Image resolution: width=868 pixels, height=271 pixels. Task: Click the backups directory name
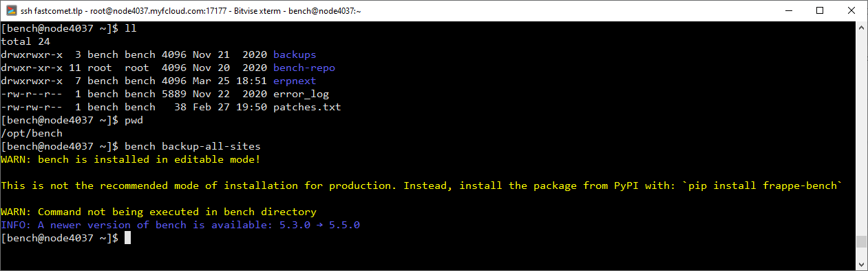[x=295, y=54]
